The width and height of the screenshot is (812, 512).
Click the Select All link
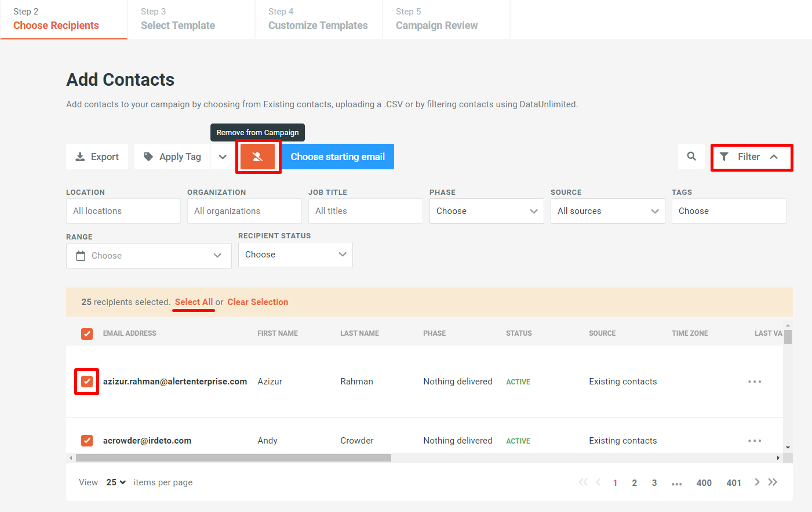tap(194, 302)
